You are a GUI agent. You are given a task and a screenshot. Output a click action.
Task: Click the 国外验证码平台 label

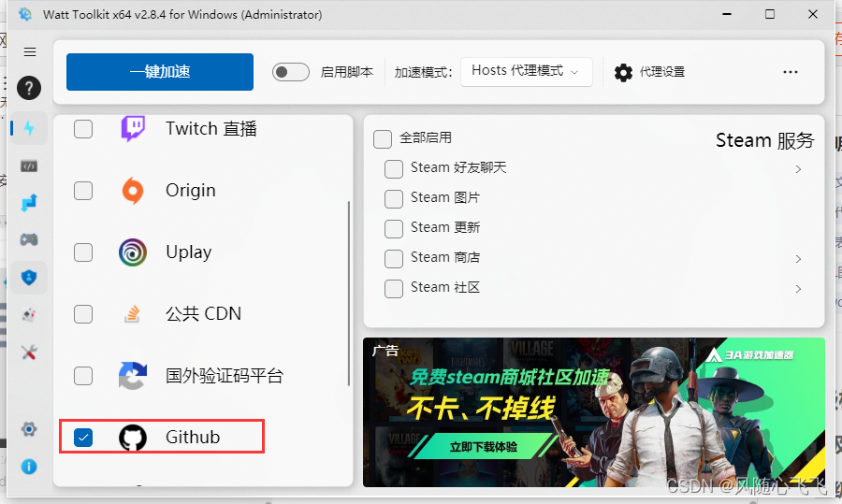coord(225,376)
